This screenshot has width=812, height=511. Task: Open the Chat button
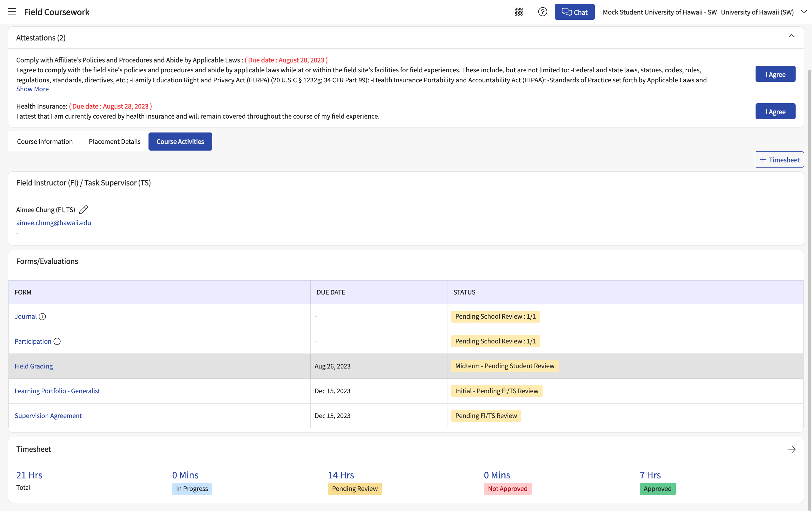click(575, 12)
